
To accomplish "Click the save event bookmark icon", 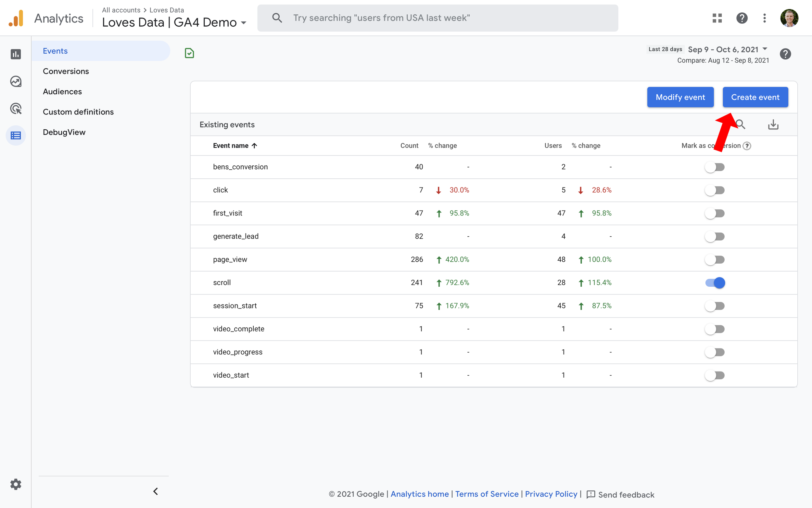I will tap(189, 53).
